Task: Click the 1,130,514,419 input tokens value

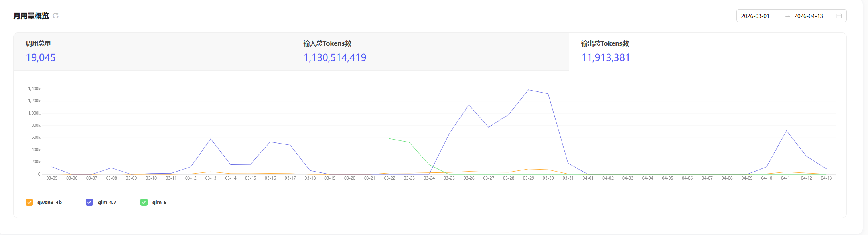Action: pyautogui.click(x=335, y=58)
